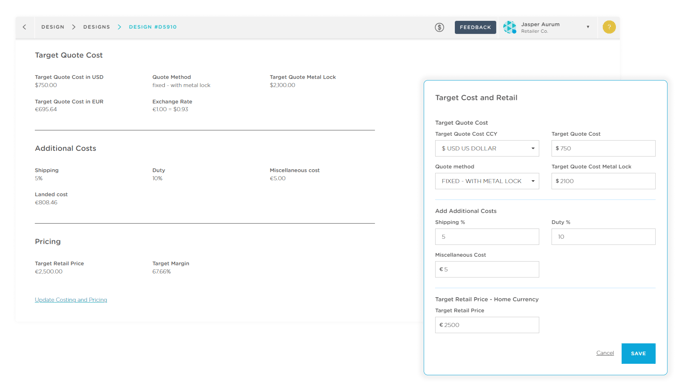Select the Miscellaneous cost value €5.00
688x392 pixels.
click(x=278, y=178)
